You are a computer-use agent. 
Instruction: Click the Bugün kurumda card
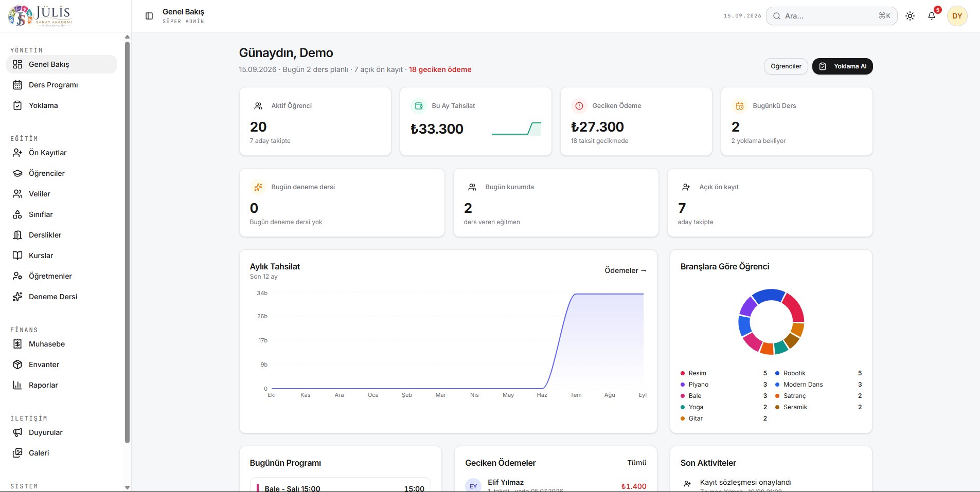(556, 203)
